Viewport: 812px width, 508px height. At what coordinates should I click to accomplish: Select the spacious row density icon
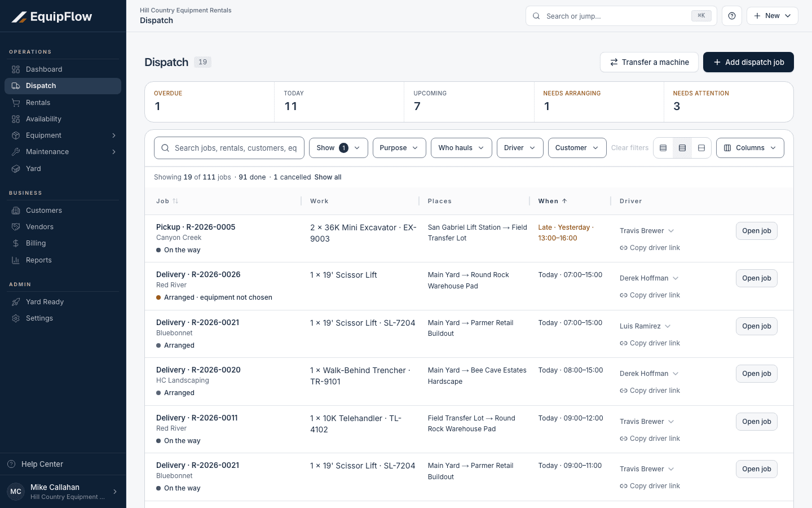(x=701, y=148)
